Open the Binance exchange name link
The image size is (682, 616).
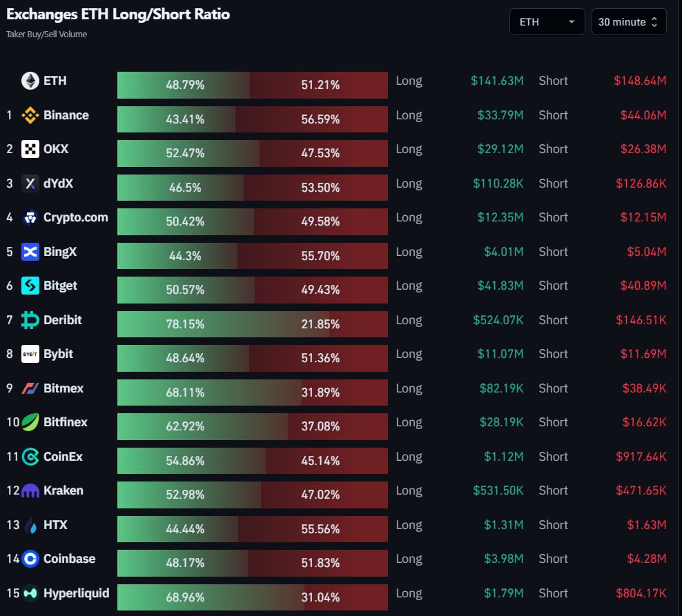click(x=66, y=115)
